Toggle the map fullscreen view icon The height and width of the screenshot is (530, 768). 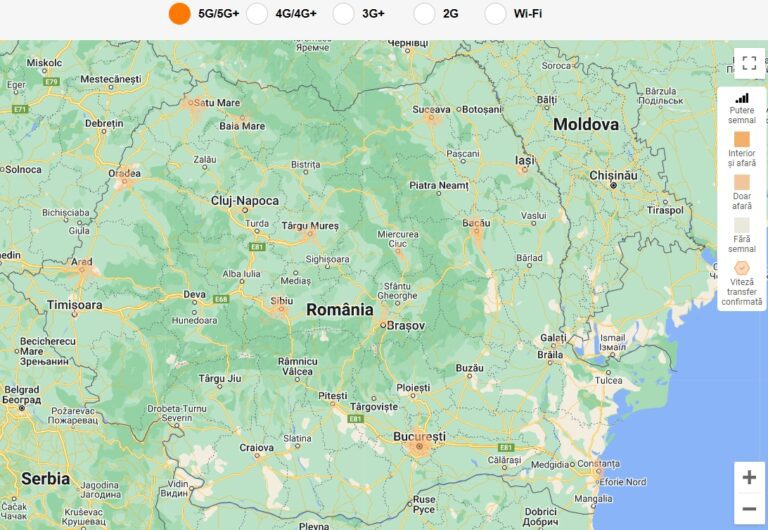749,63
